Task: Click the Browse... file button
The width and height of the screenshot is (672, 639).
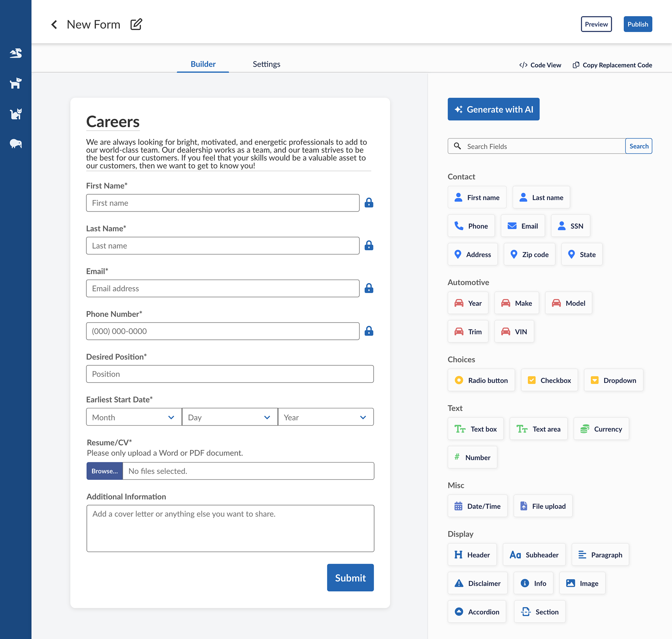Action: click(105, 471)
